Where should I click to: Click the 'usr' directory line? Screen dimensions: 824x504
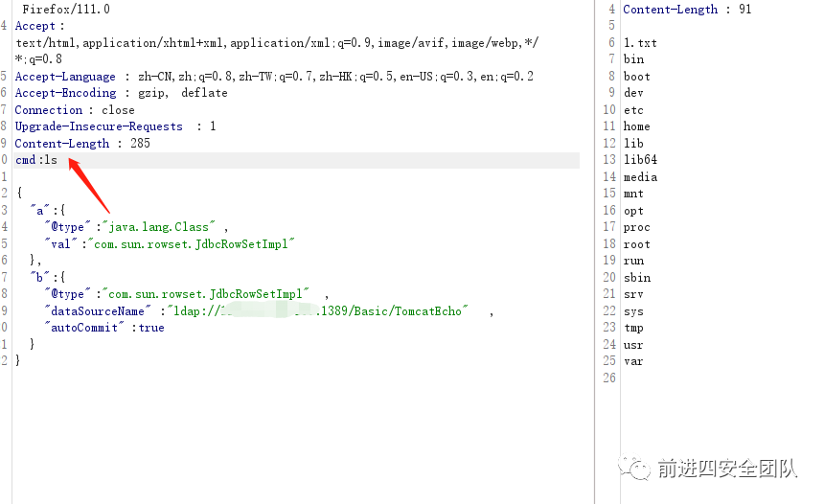point(633,345)
